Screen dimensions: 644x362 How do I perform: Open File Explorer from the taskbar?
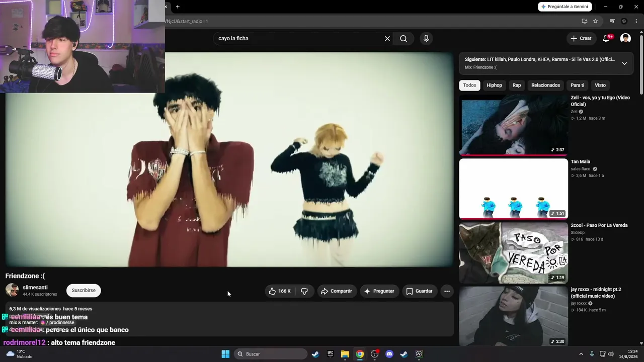pyautogui.click(x=345, y=354)
